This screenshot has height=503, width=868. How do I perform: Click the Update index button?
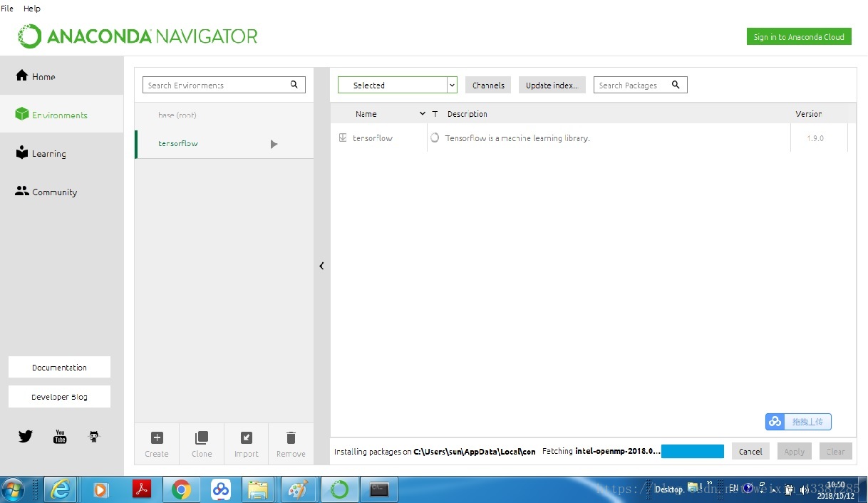click(552, 85)
